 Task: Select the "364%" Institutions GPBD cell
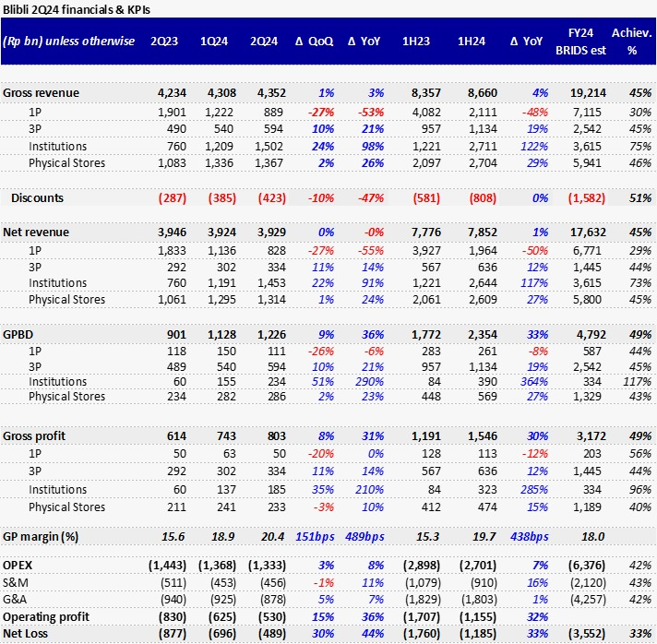tap(534, 382)
